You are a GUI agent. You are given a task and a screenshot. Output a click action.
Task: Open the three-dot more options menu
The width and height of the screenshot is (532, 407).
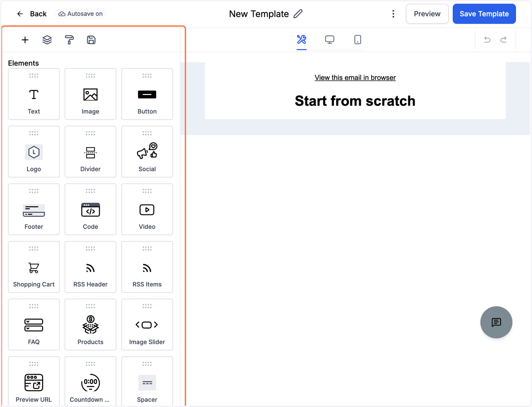point(393,14)
